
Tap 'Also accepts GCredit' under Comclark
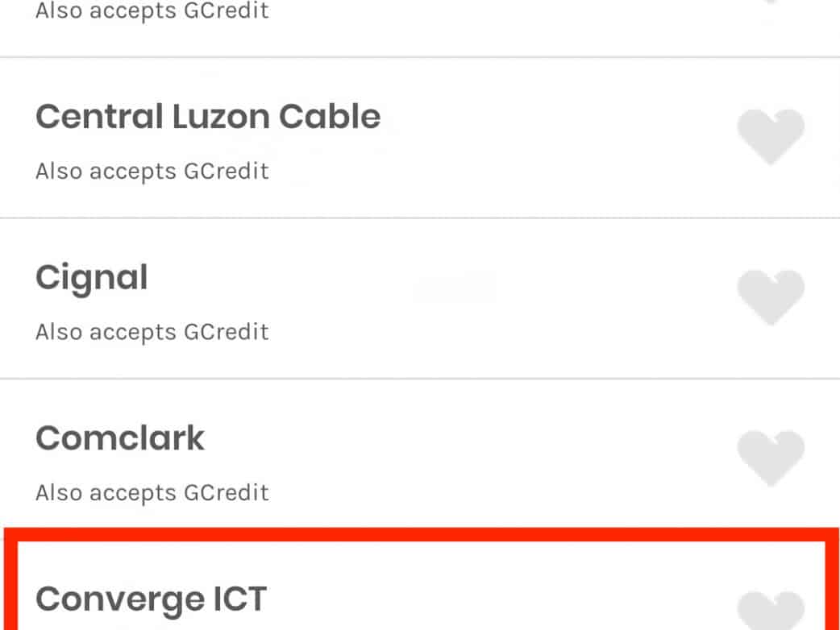click(x=152, y=491)
